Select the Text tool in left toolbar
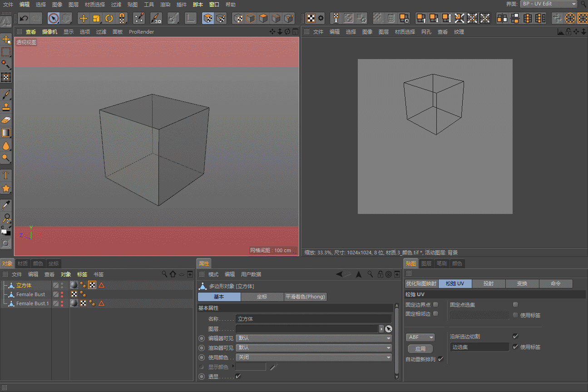588x392 pixels. pos(6,175)
